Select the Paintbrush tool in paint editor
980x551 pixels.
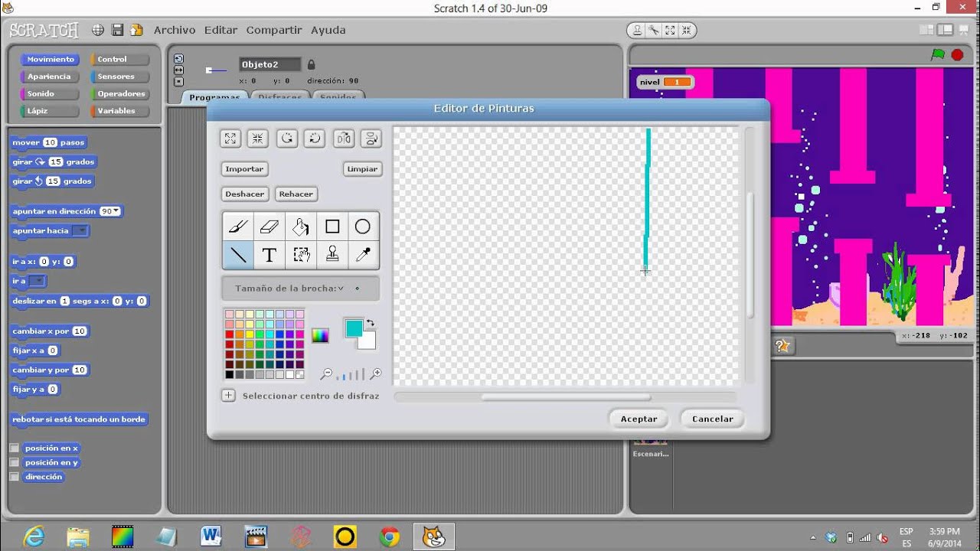(238, 227)
